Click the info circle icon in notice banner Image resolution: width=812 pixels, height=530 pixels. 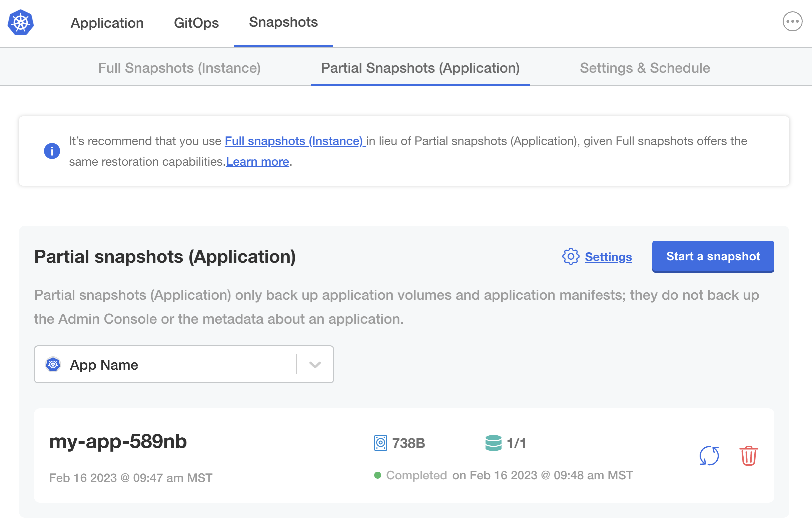[x=51, y=150]
